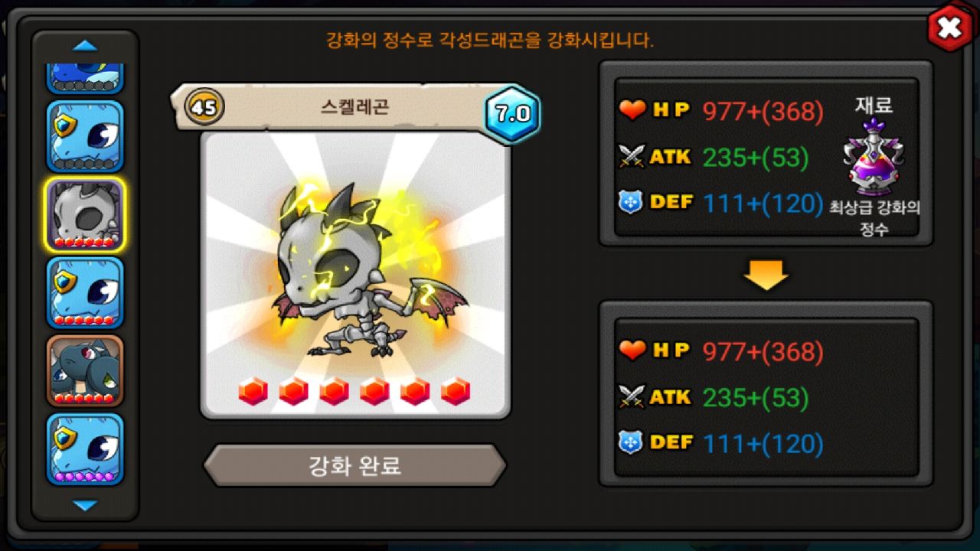980x551 pixels.
Task: Select the dark gray dragon thumbnail
Action: tap(85, 370)
